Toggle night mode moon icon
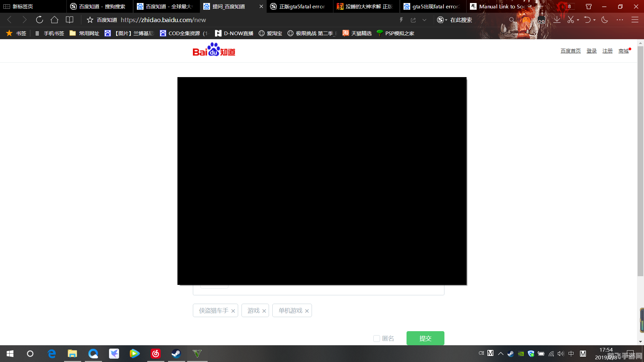Viewport: 644px width, 362px height. 605,20
